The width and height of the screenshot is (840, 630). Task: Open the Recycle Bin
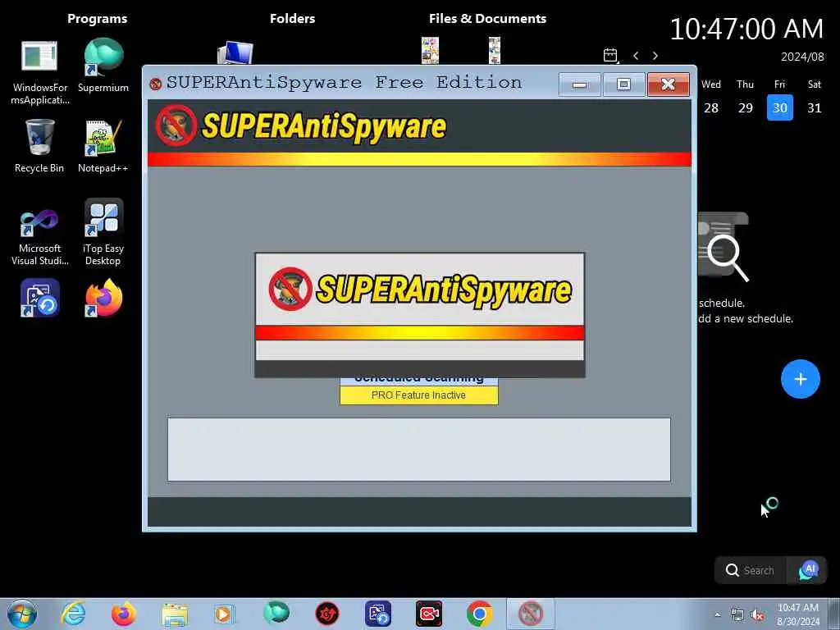pyautogui.click(x=39, y=146)
